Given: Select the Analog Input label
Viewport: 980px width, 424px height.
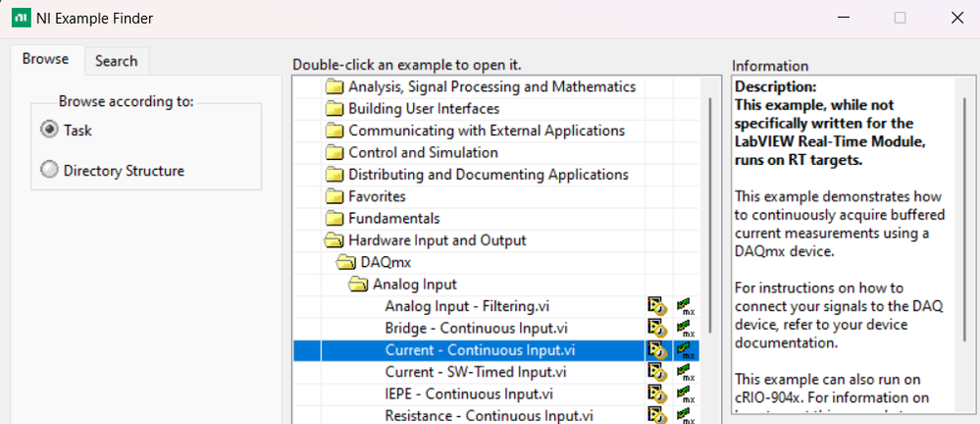Looking at the screenshot, I should tap(414, 284).
